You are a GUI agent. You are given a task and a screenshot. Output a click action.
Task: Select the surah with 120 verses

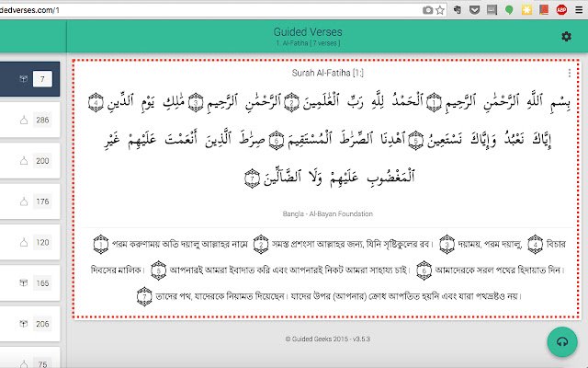click(29, 242)
